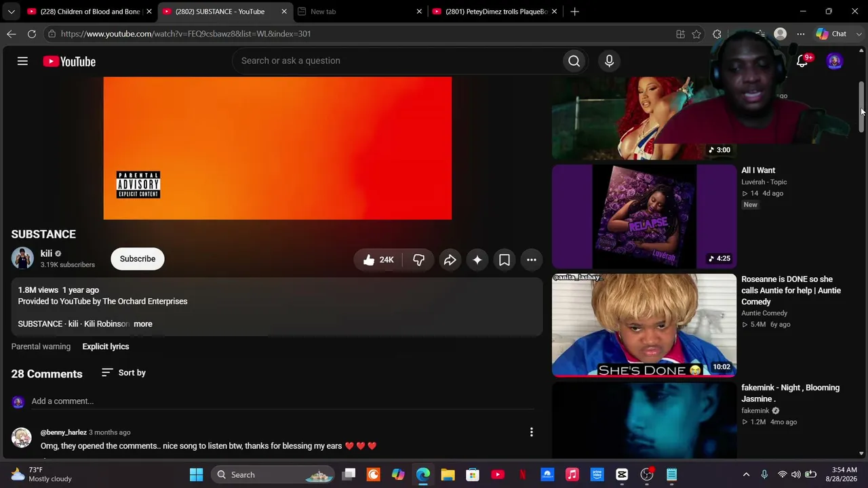Open the Sort by comments dropdown
The width and height of the screenshot is (868, 488).
pyautogui.click(x=123, y=373)
